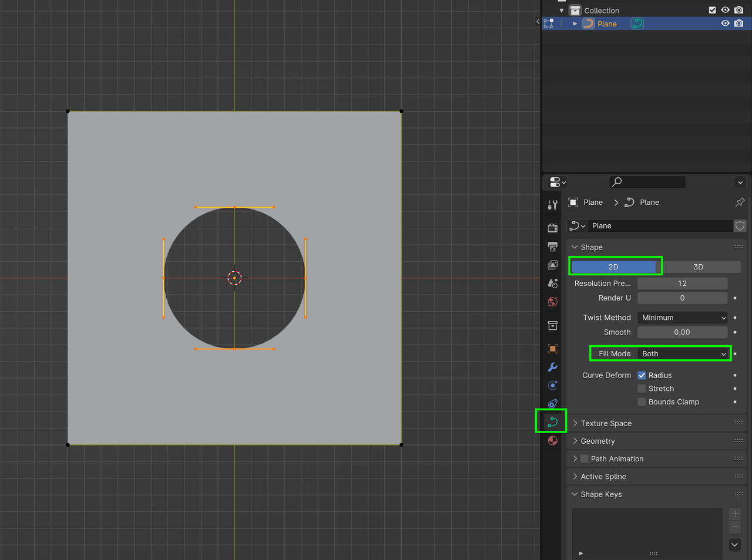The height and width of the screenshot is (560, 752).
Task: Click the Smooth value field
Action: pos(682,332)
